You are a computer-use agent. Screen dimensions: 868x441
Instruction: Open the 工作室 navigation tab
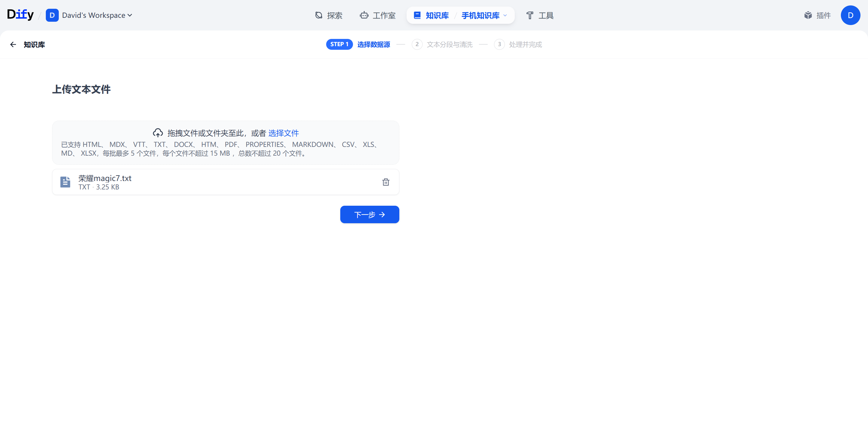coord(377,15)
